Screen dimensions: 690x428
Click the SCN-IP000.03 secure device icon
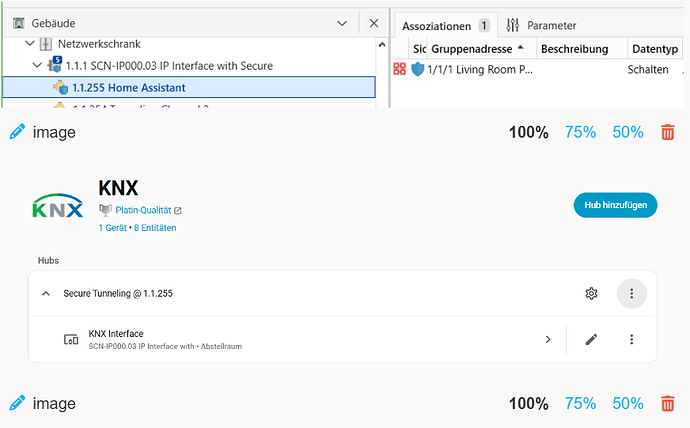(55, 65)
